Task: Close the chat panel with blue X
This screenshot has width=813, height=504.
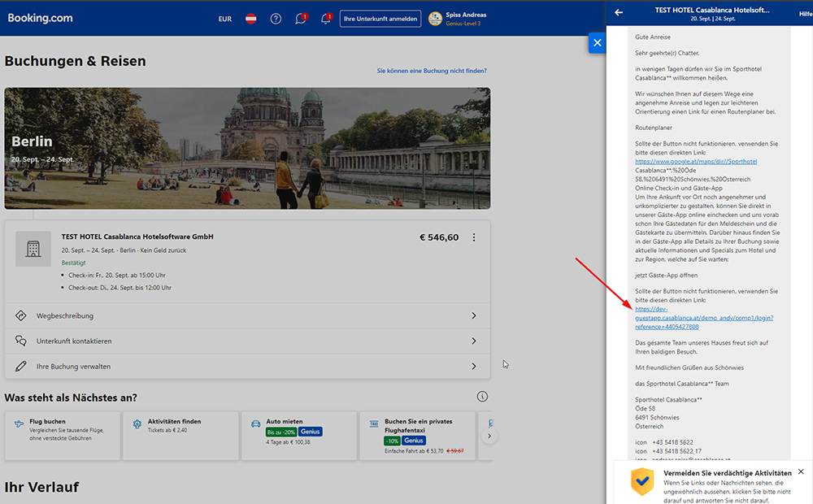Action: (597, 43)
